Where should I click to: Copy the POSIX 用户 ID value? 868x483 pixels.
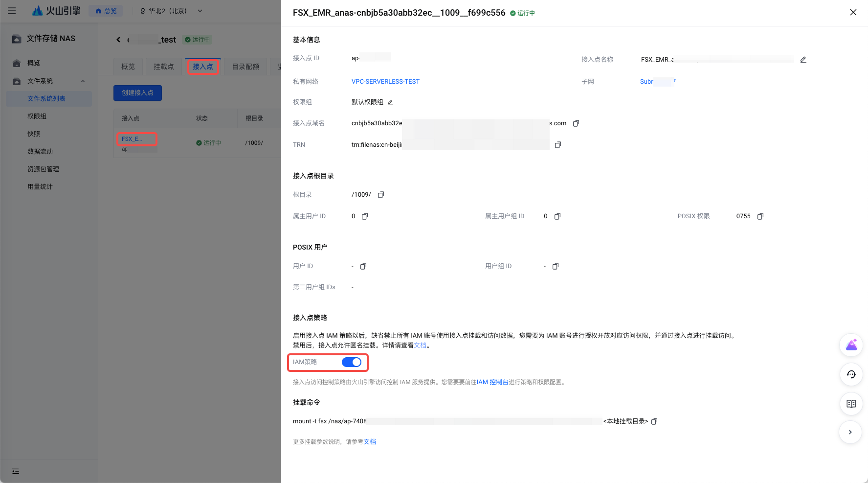coord(363,266)
